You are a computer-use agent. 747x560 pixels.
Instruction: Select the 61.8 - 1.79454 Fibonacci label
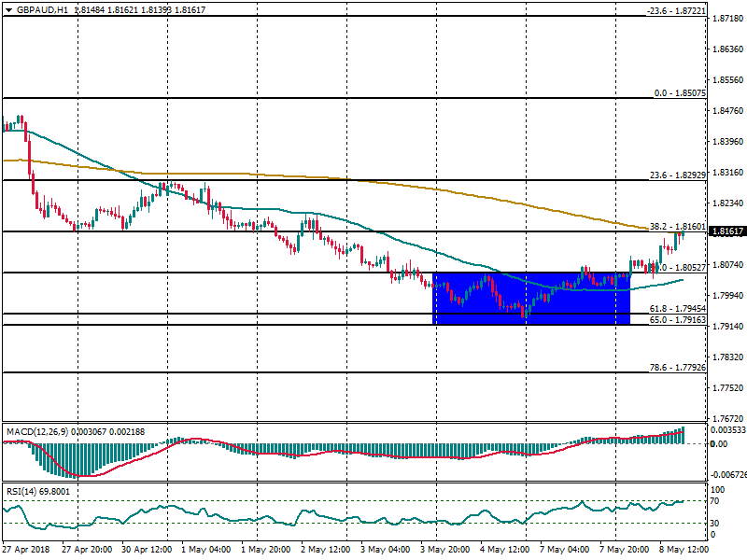click(678, 309)
